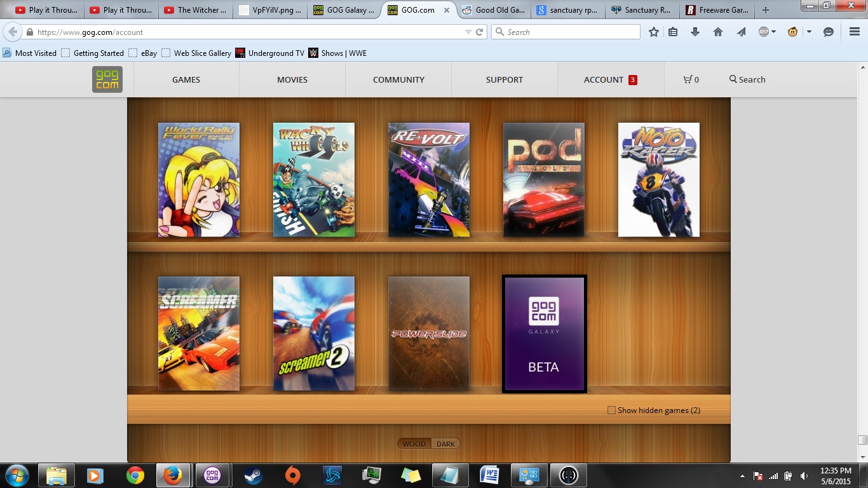Viewport: 868px width, 488px height.
Task: Open the ACCOUNT menu
Action: (611, 79)
